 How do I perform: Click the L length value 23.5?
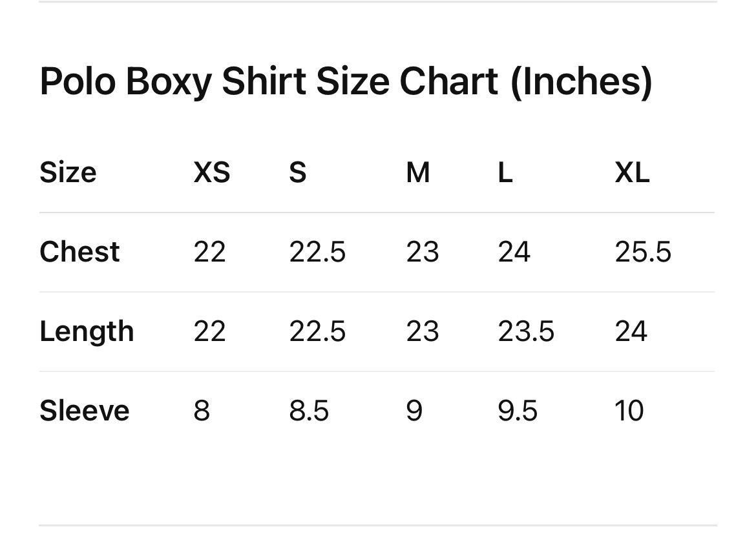click(526, 332)
